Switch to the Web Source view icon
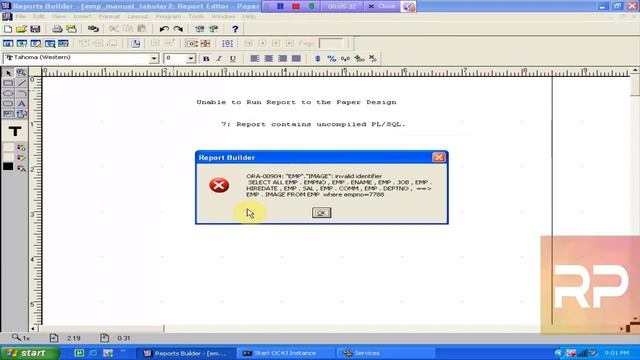Screen dimensions: 640x360 (22, 43)
